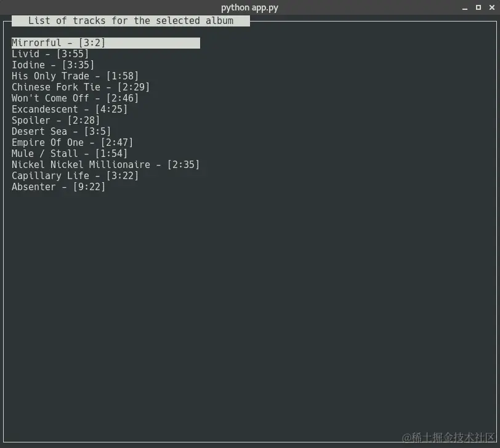Image resolution: width=500 pixels, height=448 pixels.
Task: Select Chinese Fork Tie – [2:29]
Action: 80,87
